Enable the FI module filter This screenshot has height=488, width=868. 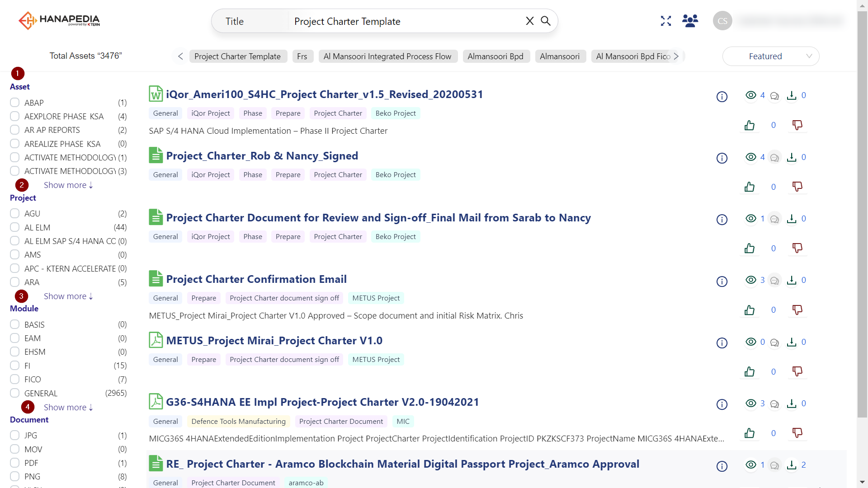click(15, 366)
